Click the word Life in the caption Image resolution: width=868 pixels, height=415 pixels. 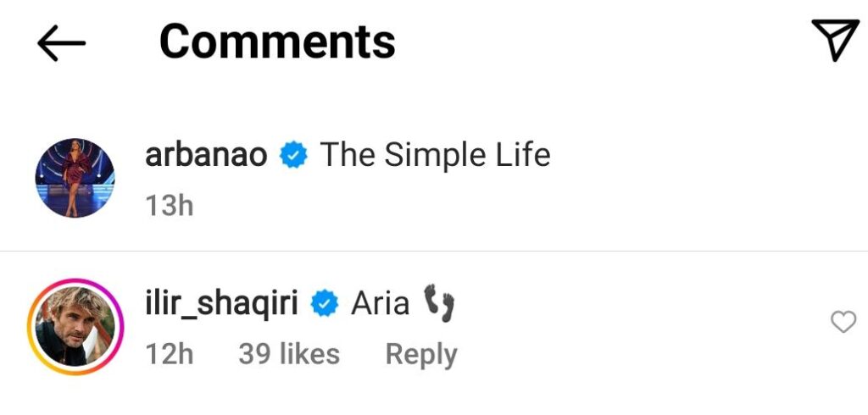tap(523, 155)
